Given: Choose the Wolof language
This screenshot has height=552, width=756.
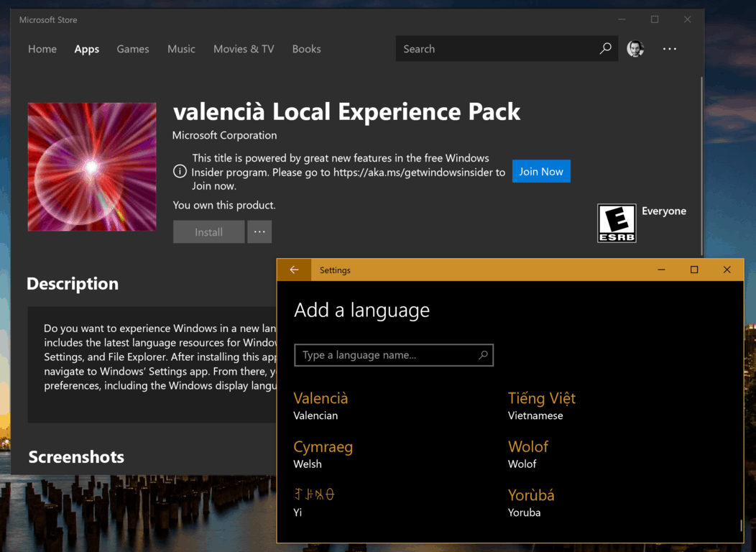Looking at the screenshot, I should (528, 454).
